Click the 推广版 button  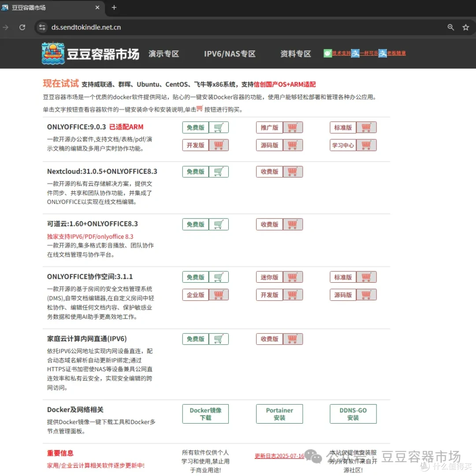(269, 128)
